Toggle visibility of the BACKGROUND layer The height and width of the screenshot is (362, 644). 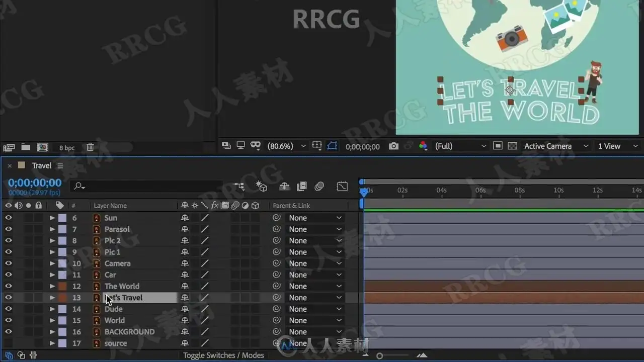(x=9, y=332)
